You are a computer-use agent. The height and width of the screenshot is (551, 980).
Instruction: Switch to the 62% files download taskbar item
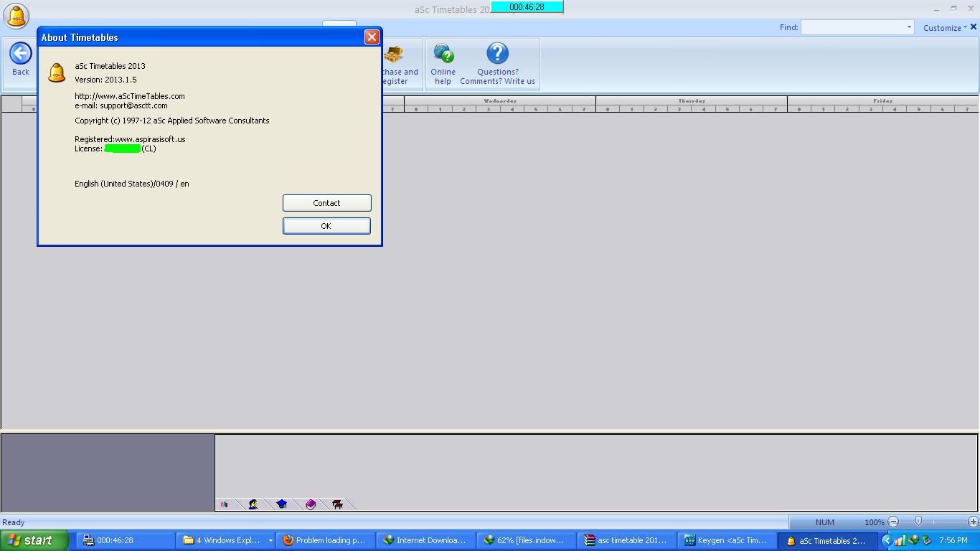(526, 540)
